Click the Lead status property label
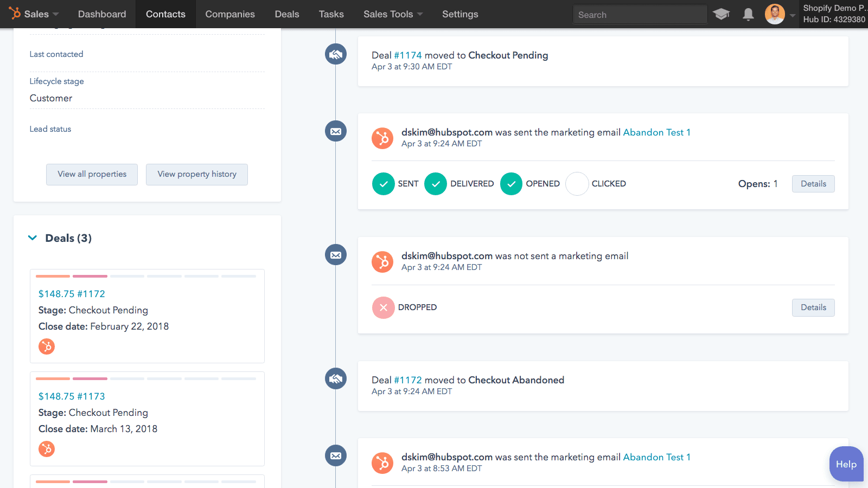 [x=50, y=129]
